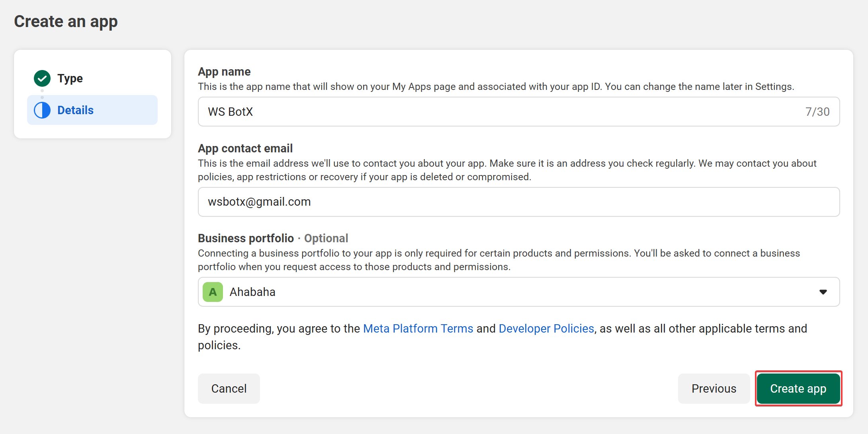Open the Developer Policies link

click(x=546, y=329)
